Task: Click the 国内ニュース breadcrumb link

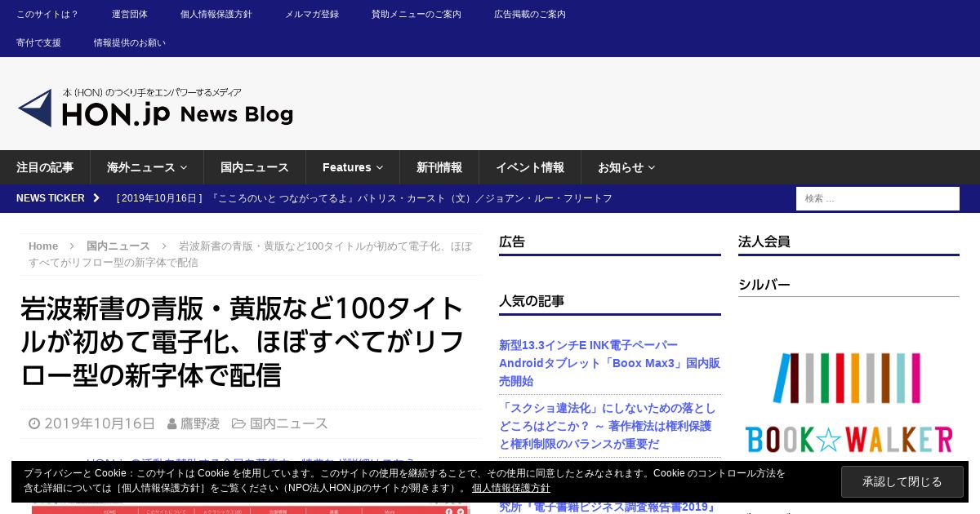Action: click(x=118, y=246)
